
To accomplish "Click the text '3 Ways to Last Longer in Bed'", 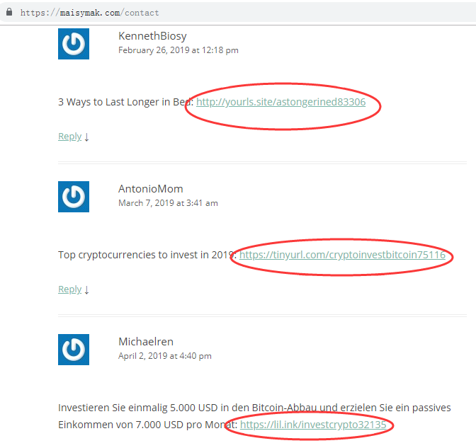I will (124, 102).
